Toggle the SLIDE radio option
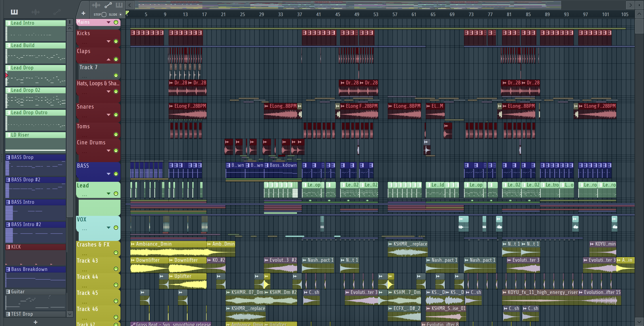The height and width of the screenshot is (326, 644). coord(121,15)
